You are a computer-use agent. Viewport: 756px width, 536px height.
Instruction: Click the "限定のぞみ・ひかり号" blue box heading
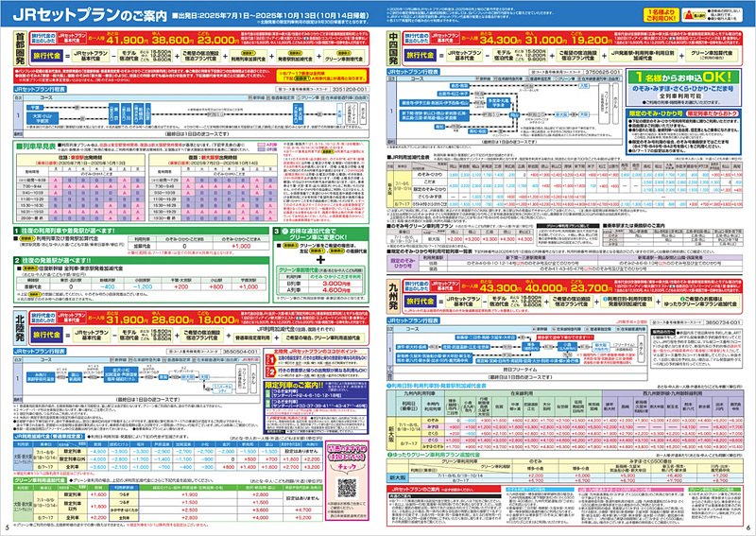(x=657, y=113)
